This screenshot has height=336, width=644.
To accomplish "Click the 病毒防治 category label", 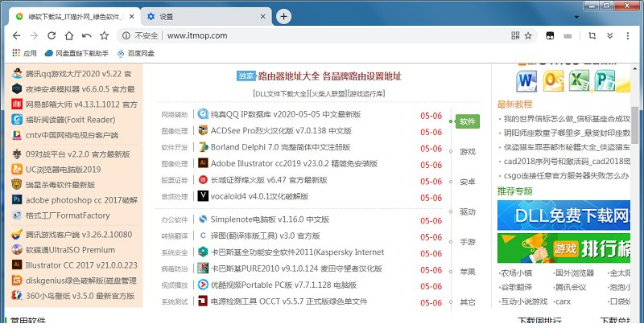I will pos(174,268).
